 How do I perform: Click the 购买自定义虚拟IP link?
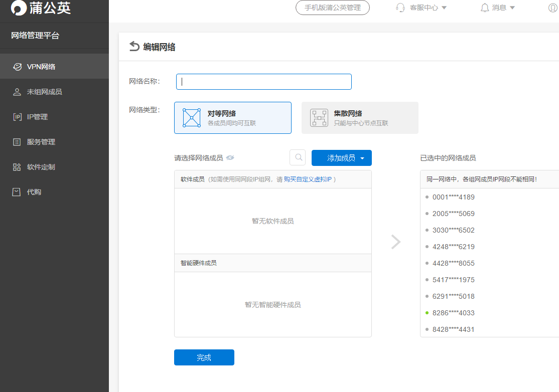point(308,179)
